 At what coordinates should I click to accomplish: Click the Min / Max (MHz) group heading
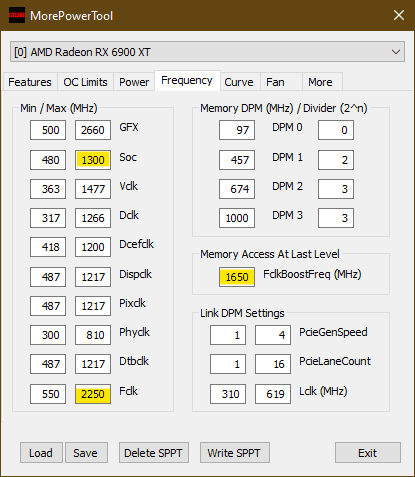(59, 108)
